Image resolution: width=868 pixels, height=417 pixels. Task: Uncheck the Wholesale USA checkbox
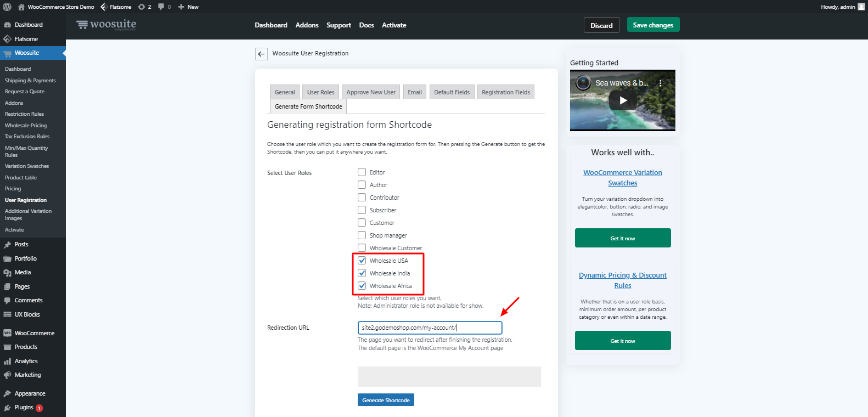pos(362,260)
